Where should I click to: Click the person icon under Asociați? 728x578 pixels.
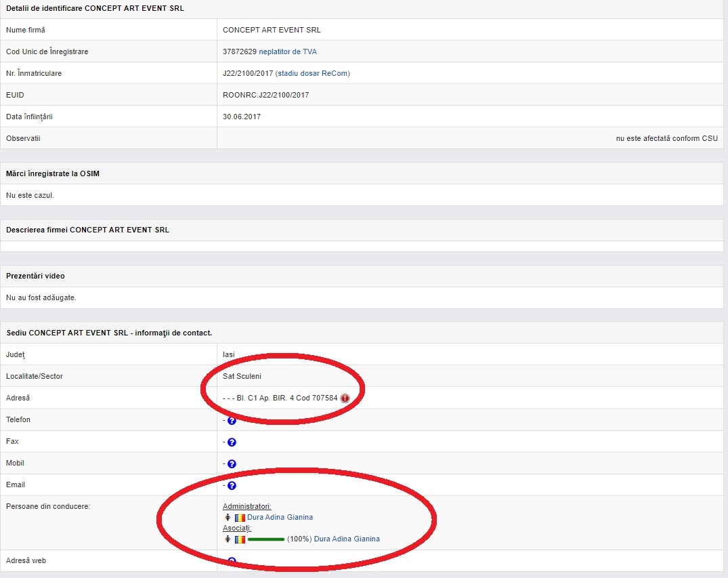pyautogui.click(x=228, y=539)
